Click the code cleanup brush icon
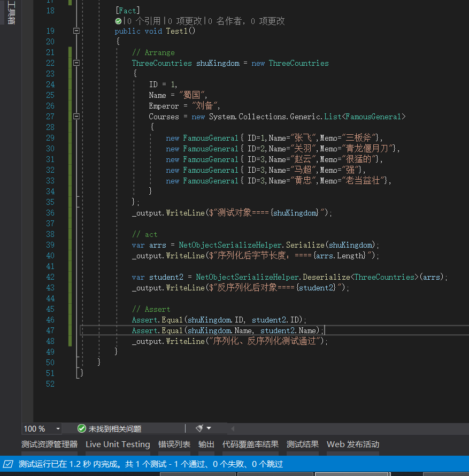Screen dimensions: 469x476 [199, 428]
